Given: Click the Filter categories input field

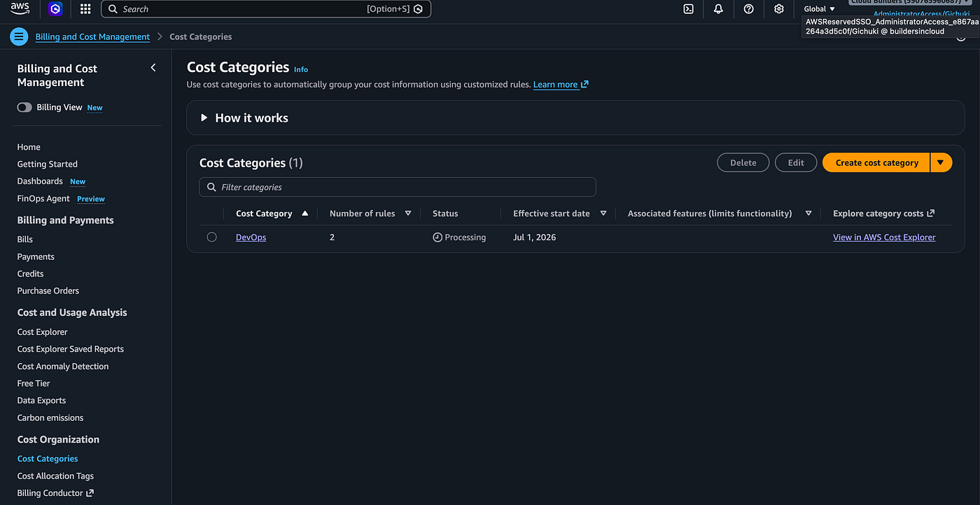Looking at the screenshot, I should coord(398,187).
